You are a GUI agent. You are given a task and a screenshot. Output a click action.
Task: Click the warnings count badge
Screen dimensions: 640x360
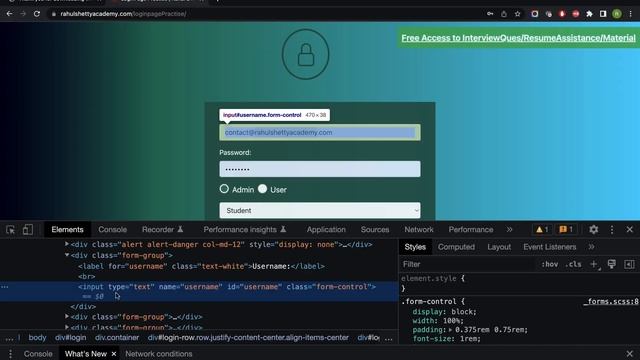[542, 230]
